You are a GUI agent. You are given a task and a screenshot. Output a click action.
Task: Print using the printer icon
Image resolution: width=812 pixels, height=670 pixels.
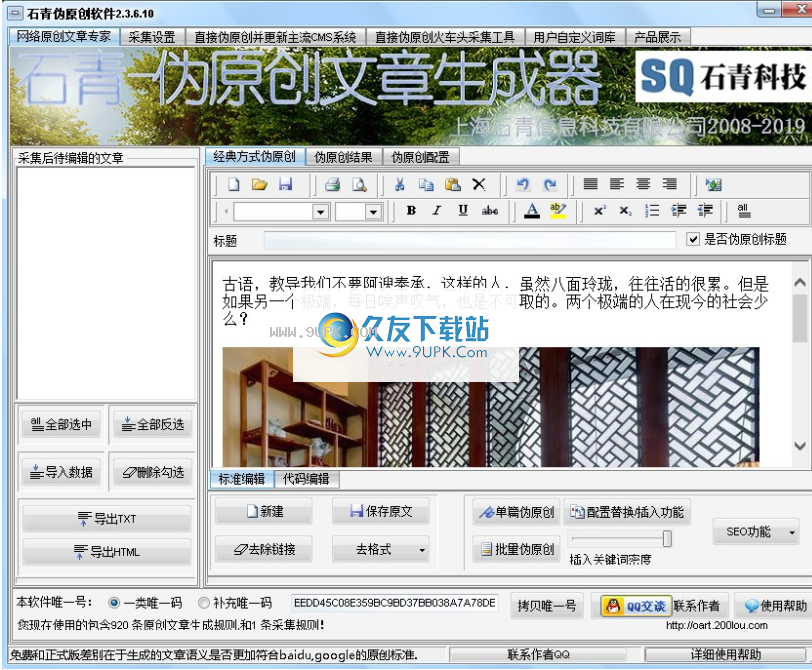tap(332, 184)
